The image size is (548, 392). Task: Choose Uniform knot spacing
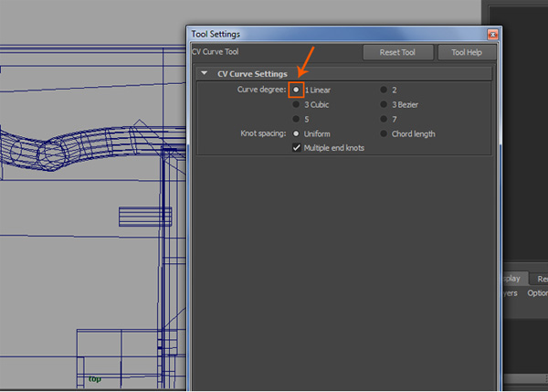coord(297,133)
